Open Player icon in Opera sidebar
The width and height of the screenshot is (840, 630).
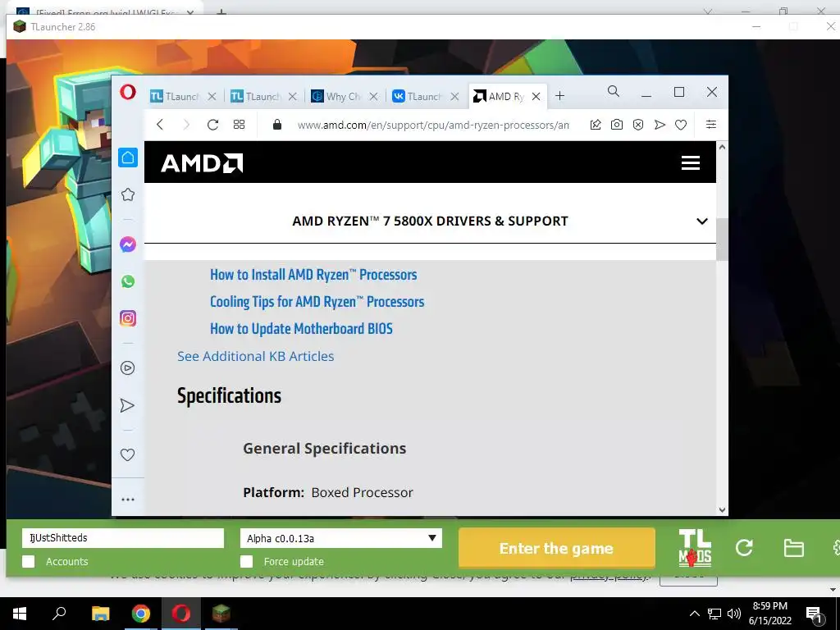coord(127,368)
